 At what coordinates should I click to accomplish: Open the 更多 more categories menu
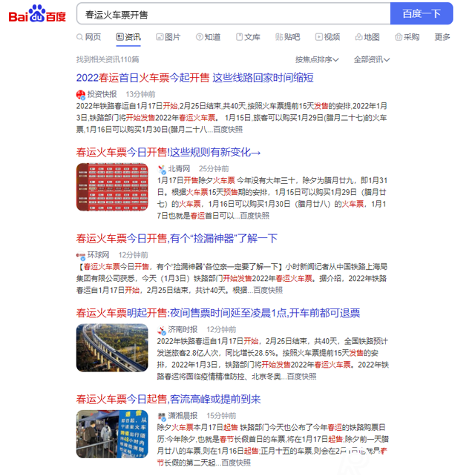click(x=442, y=37)
